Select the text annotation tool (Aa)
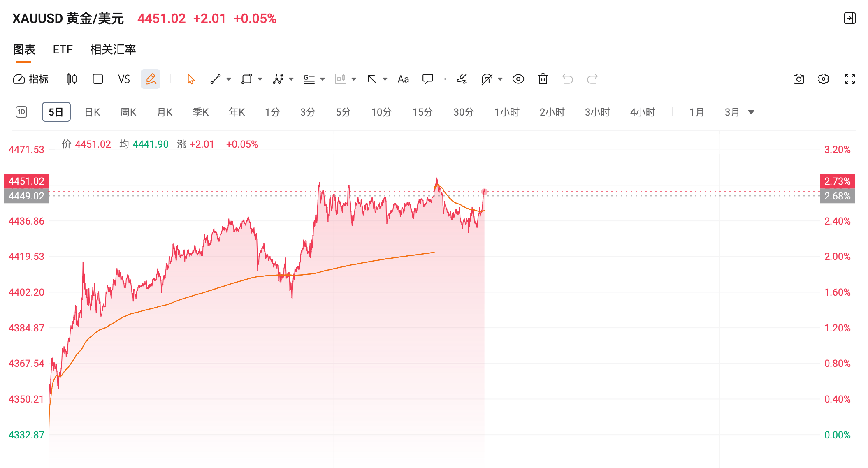 [403, 79]
